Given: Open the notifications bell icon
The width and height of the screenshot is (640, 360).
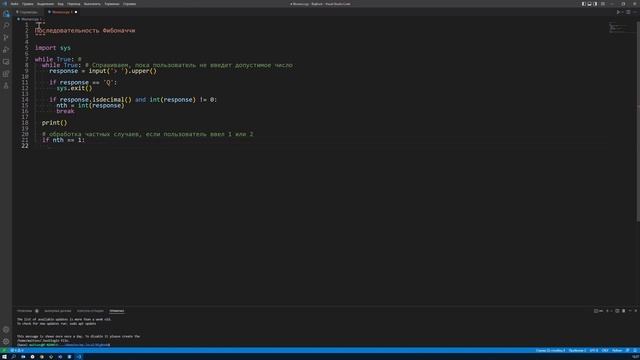Looking at the screenshot, I should click(635, 350).
